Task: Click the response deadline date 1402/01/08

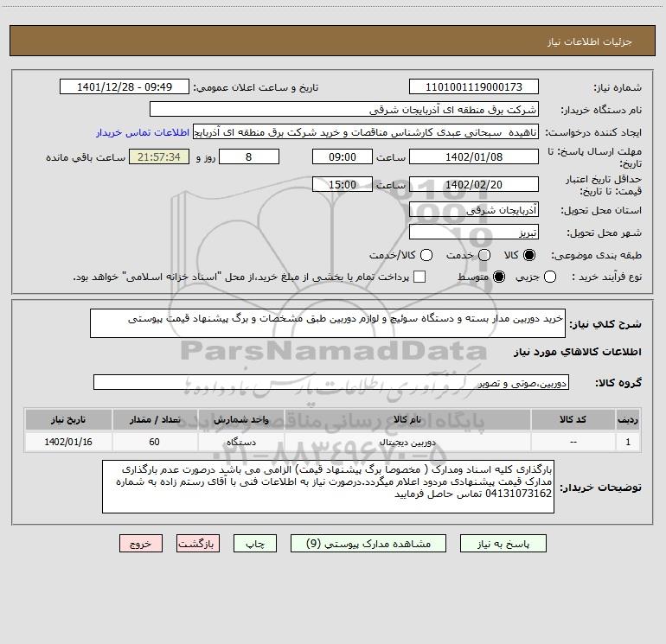Action: pyautogui.click(x=474, y=156)
